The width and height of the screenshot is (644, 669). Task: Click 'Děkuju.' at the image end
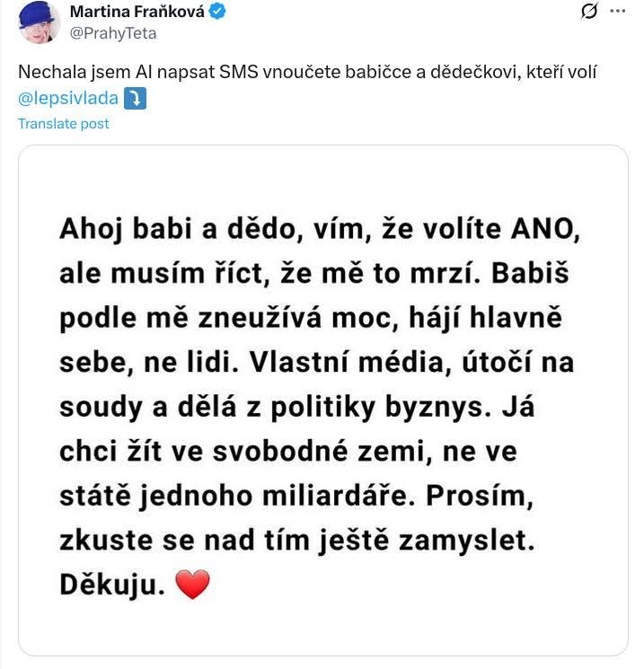pyautogui.click(x=112, y=585)
